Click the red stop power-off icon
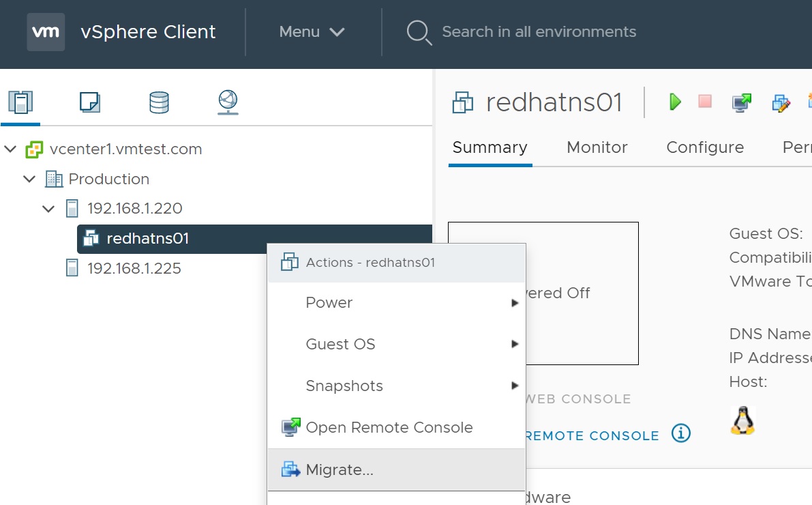 705,102
